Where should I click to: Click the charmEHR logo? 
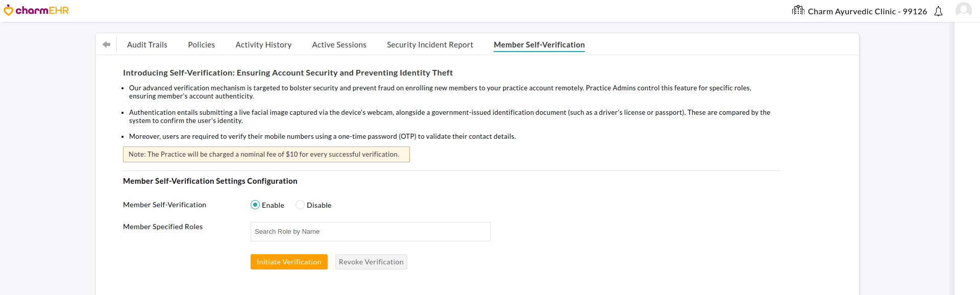tap(36, 10)
